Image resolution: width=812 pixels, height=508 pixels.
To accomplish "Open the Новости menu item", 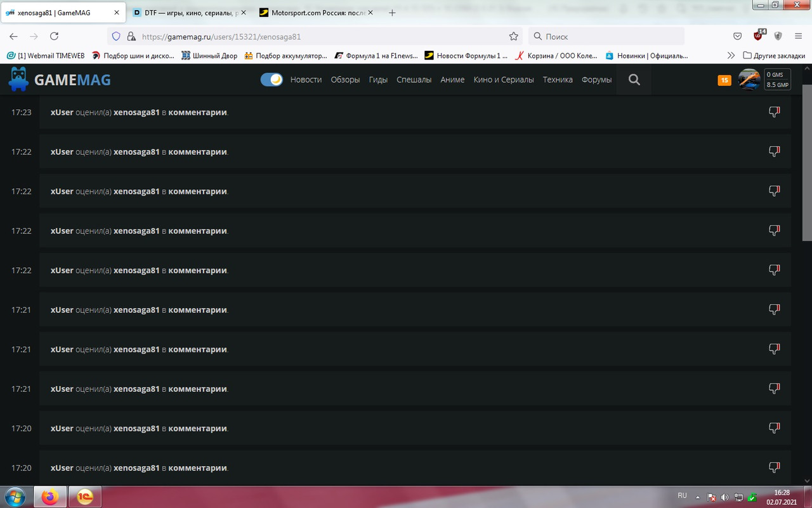I will click(306, 79).
